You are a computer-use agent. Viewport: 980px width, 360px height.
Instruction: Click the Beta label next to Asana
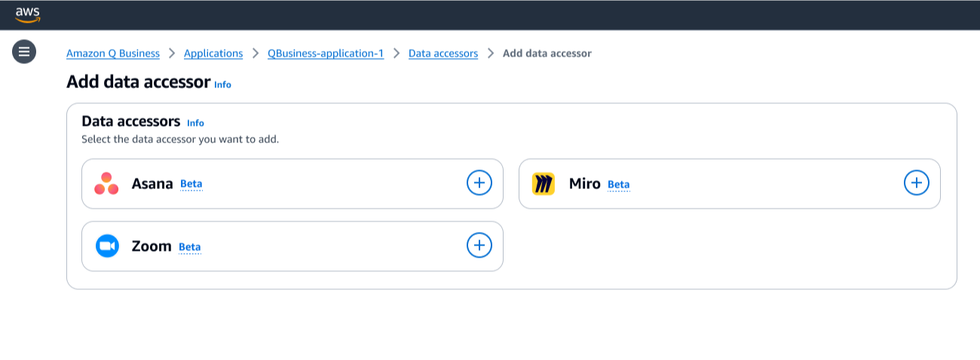[191, 184]
